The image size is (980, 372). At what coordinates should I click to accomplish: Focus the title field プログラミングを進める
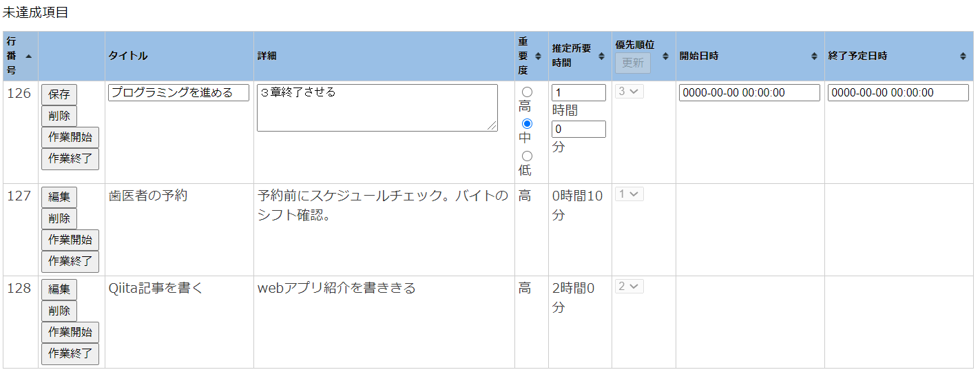click(x=179, y=92)
